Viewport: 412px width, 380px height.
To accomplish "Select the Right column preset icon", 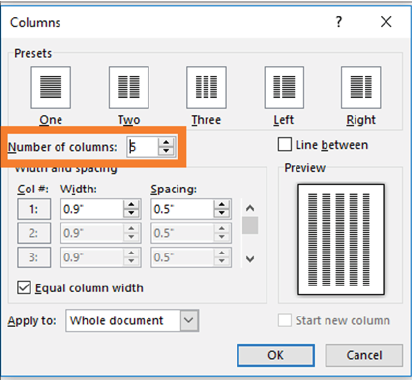I will click(x=361, y=87).
